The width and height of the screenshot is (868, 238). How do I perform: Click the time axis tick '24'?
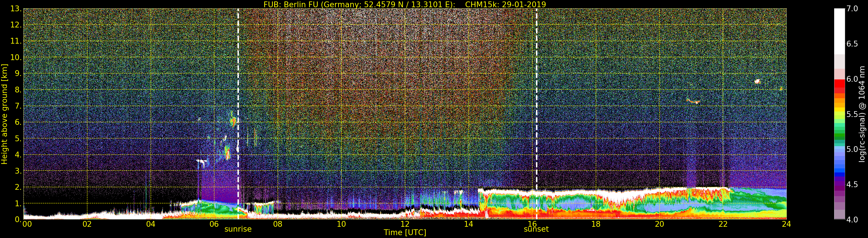(786, 224)
